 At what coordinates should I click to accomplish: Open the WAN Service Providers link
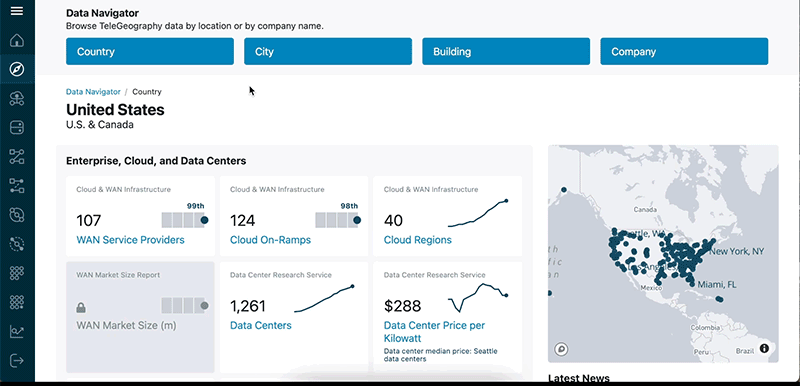click(131, 240)
